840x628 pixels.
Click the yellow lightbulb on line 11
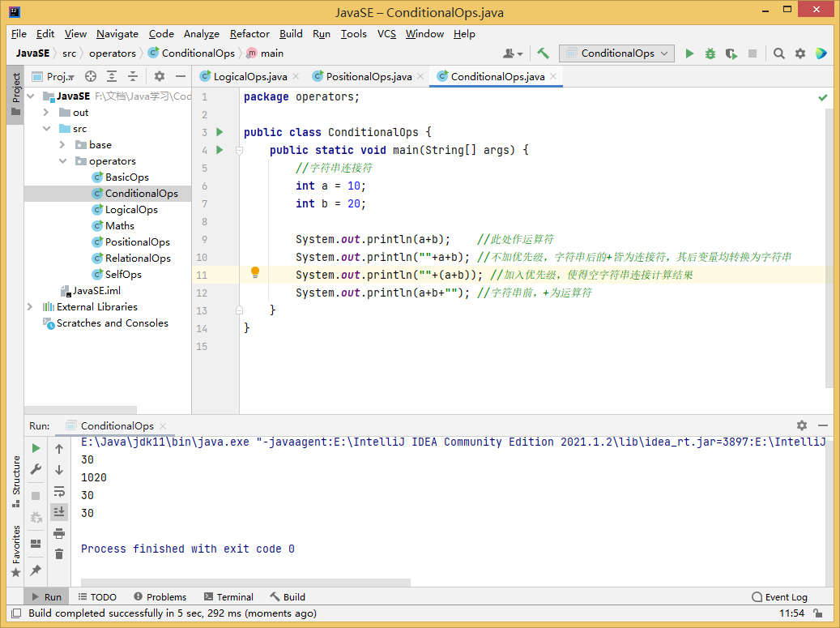pos(254,272)
